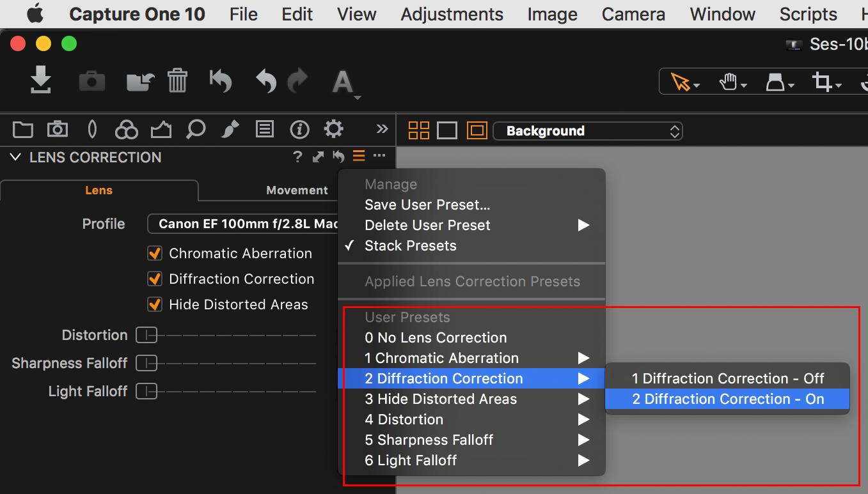Screen dimensions: 868x494
Task: Expand 6 Light Falloff preset submenu
Action: click(x=471, y=460)
